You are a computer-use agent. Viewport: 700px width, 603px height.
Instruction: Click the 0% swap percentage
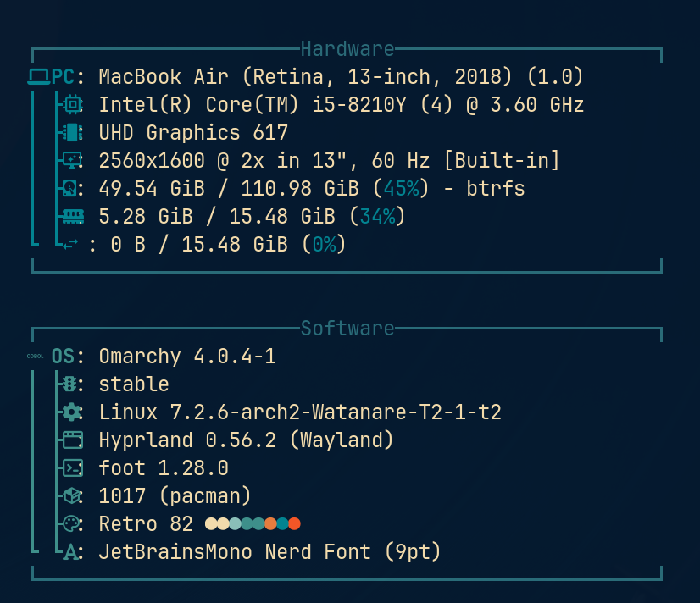tap(324, 245)
